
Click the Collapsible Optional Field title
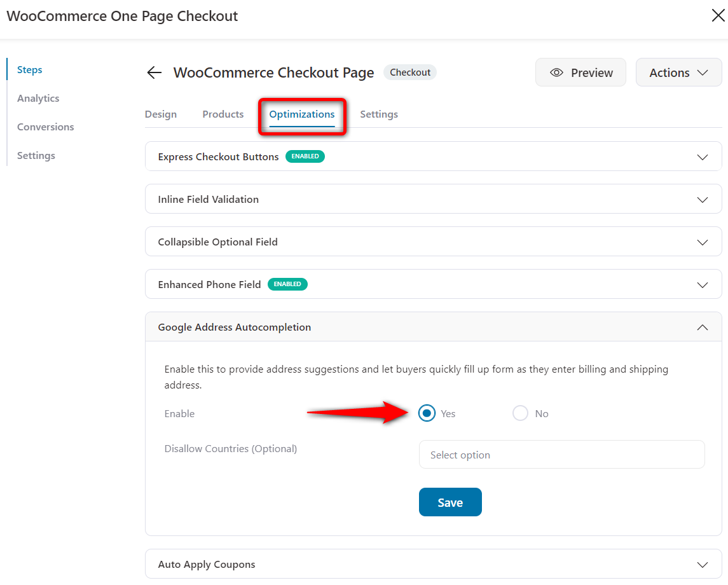coord(217,242)
